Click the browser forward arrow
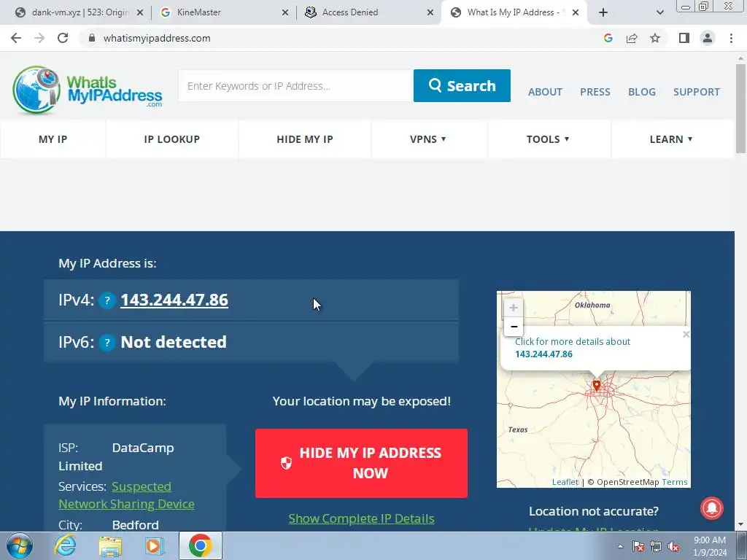Viewport: 747px width, 560px height. (39, 38)
